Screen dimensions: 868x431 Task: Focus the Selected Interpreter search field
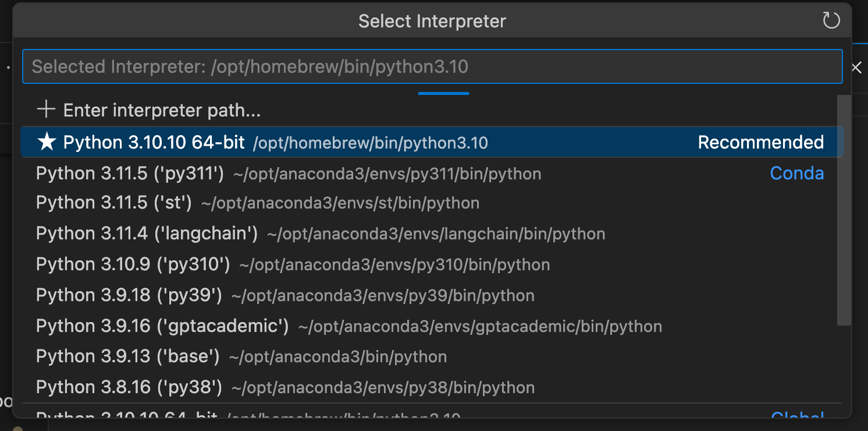(x=432, y=66)
